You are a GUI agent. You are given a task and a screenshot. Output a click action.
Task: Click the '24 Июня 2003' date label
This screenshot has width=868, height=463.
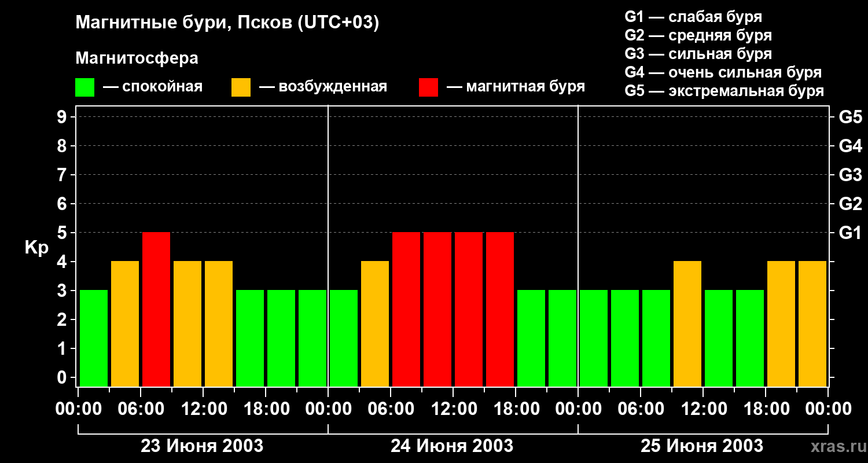point(452,446)
